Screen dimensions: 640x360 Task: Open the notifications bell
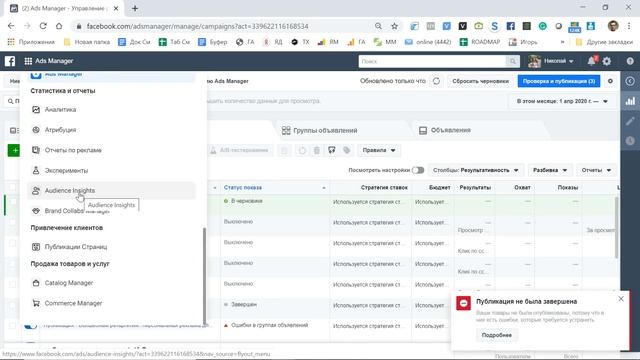click(x=591, y=61)
